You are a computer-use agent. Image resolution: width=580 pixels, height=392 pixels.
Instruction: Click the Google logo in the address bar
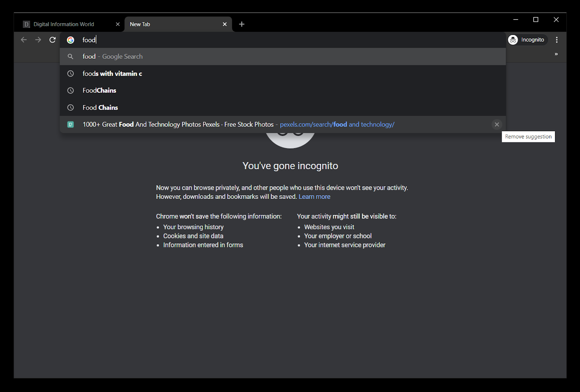click(x=71, y=40)
